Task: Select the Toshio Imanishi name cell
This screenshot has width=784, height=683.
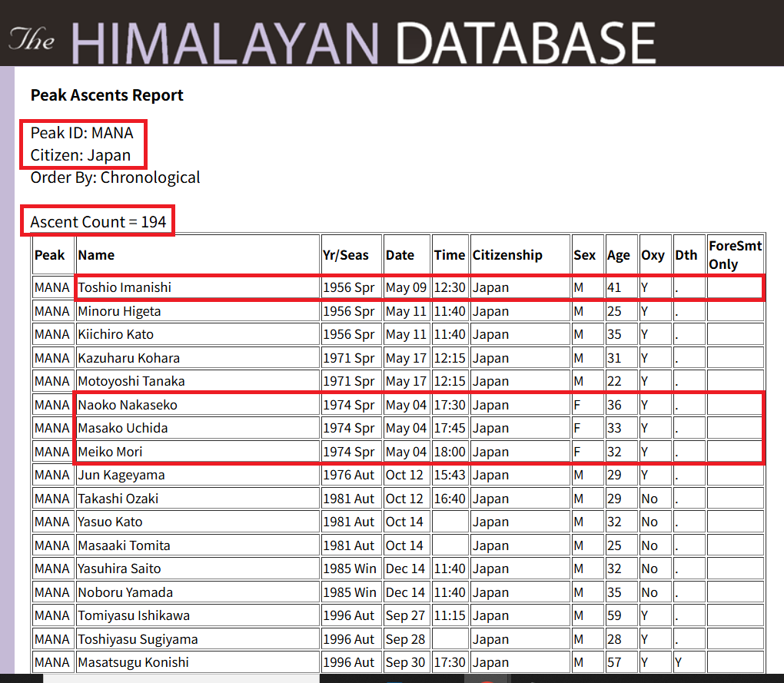Action: point(125,288)
